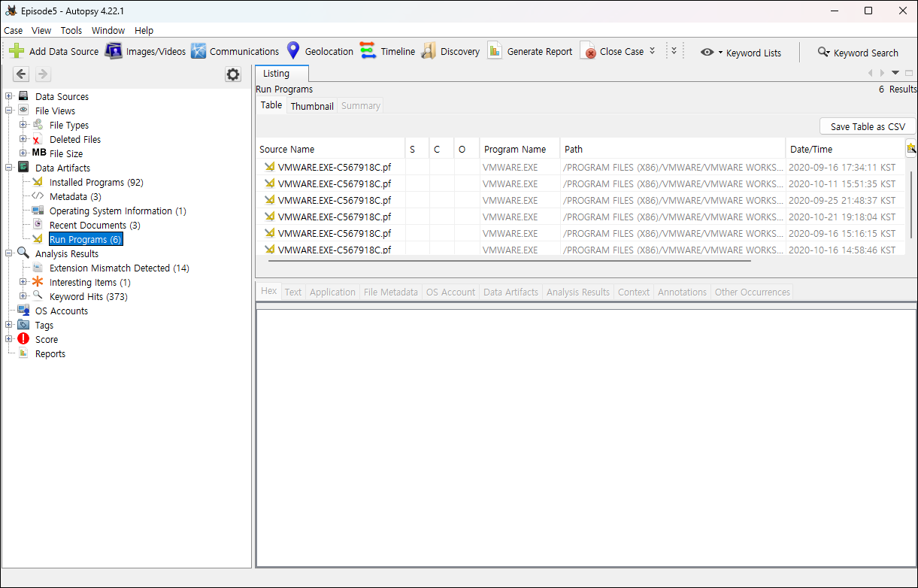
Task: Click Save Table as CSV button
Action: 868,126
